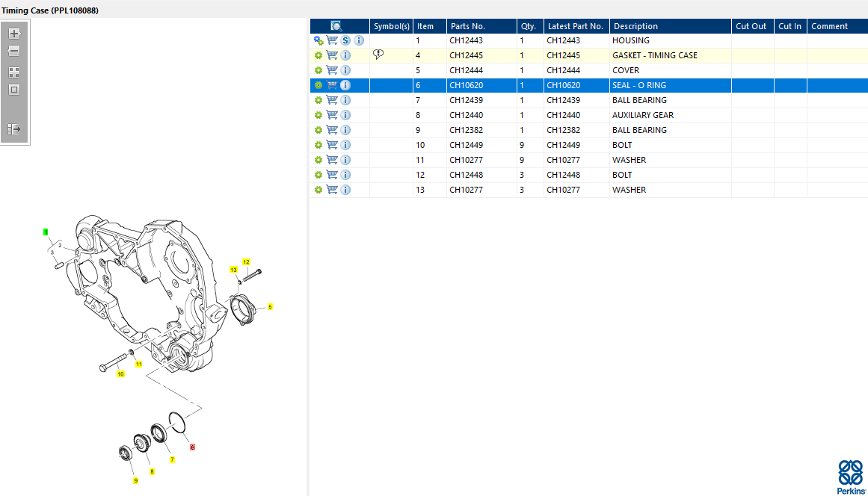The image size is (868, 496).
Task: Click parts number CH12382
Action: pyautogui.click(x=466, y=130)
